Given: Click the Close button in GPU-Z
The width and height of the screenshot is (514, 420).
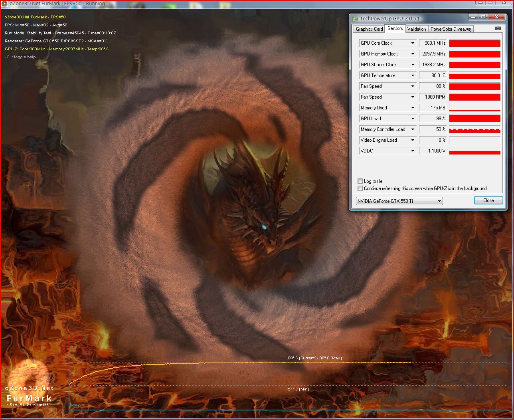Looking at the screenshot, I should click(488, 200).
